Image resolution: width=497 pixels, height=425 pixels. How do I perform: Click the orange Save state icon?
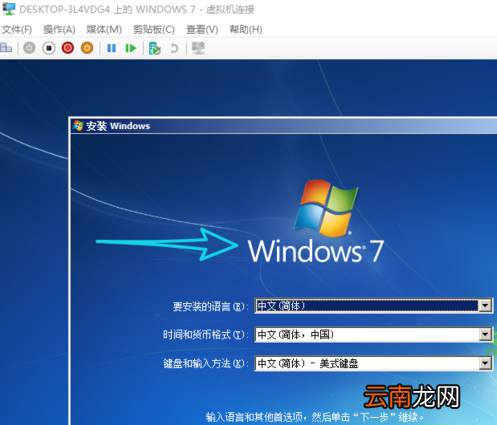pos(87,48)
